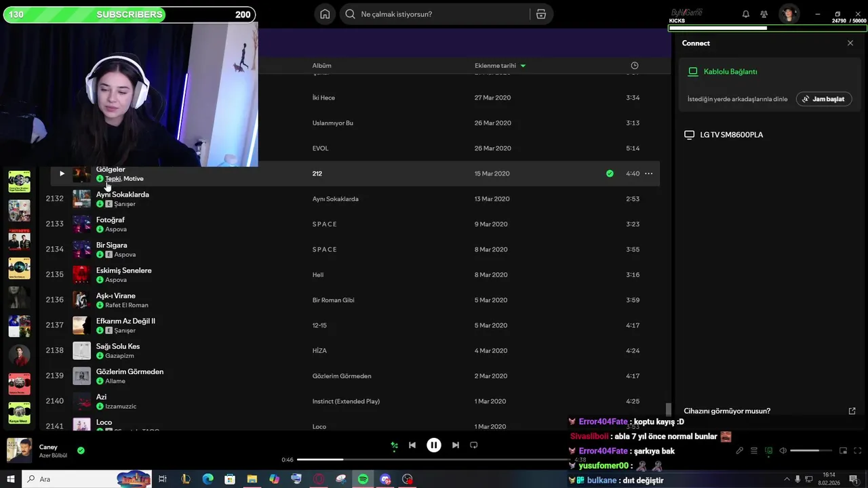This screenshot has width=868, height=488.
Task: Select the track Eskimiş Senelere
Action: point(124,270)
